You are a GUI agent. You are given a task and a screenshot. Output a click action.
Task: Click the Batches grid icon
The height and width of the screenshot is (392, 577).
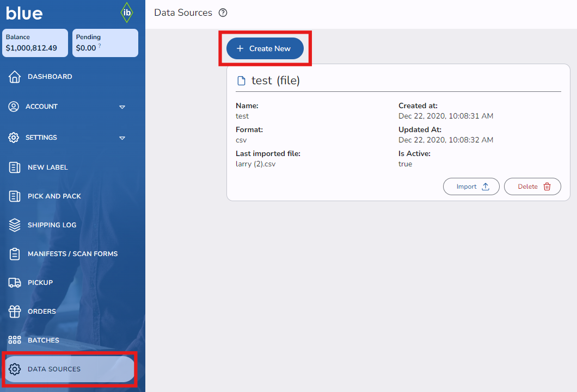tap(15, 340)
